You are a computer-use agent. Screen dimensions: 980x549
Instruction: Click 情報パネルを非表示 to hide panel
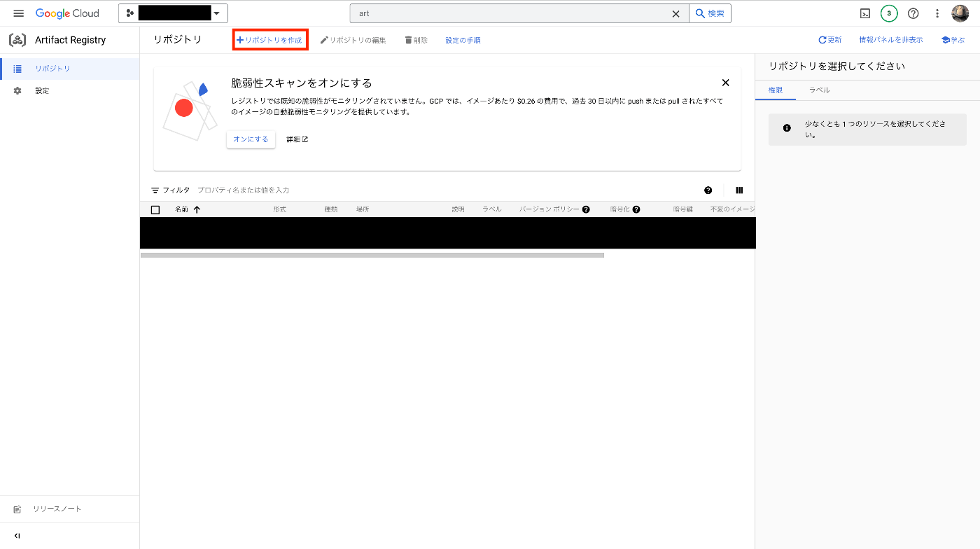890,40
